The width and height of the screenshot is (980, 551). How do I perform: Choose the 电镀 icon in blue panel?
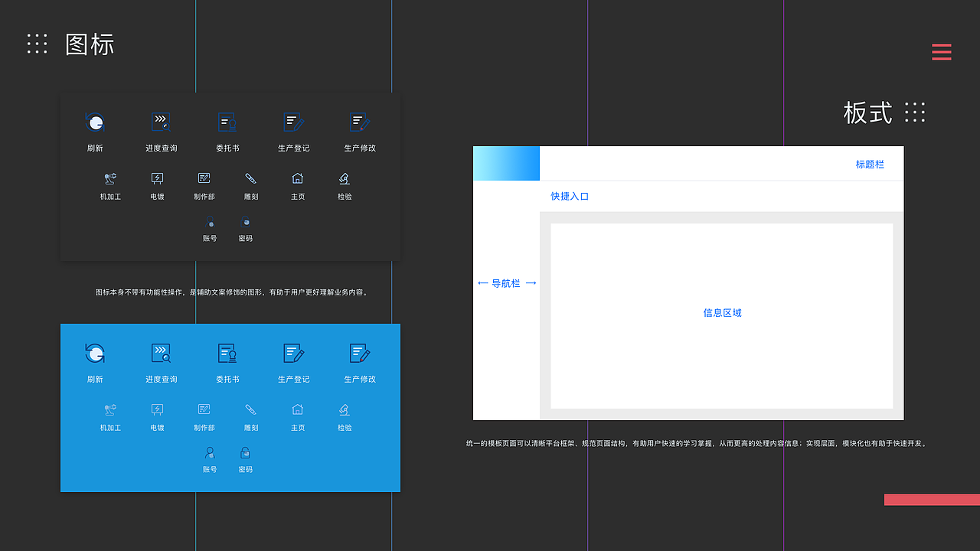[157, 409]
